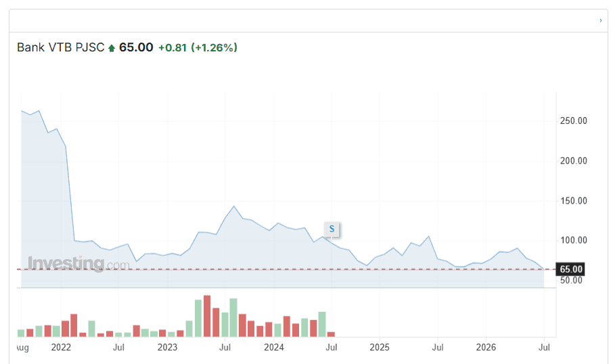Click the last small red volume bar
Screen dimensions: 613x364
pyautogui.click(x=331, y=334)
